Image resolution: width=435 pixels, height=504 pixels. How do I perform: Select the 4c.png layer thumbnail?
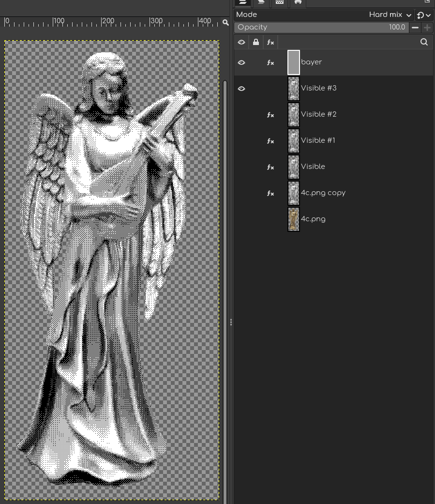click(294, 219)
